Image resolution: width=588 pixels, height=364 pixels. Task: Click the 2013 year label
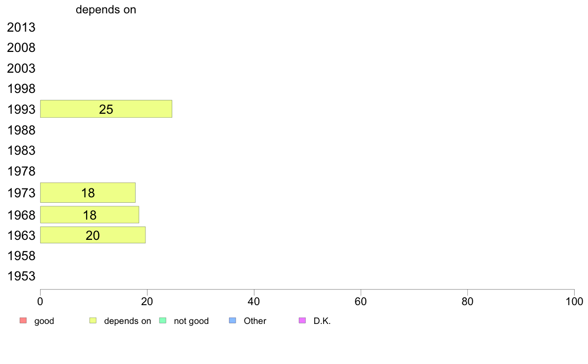(x=21, y=27)
